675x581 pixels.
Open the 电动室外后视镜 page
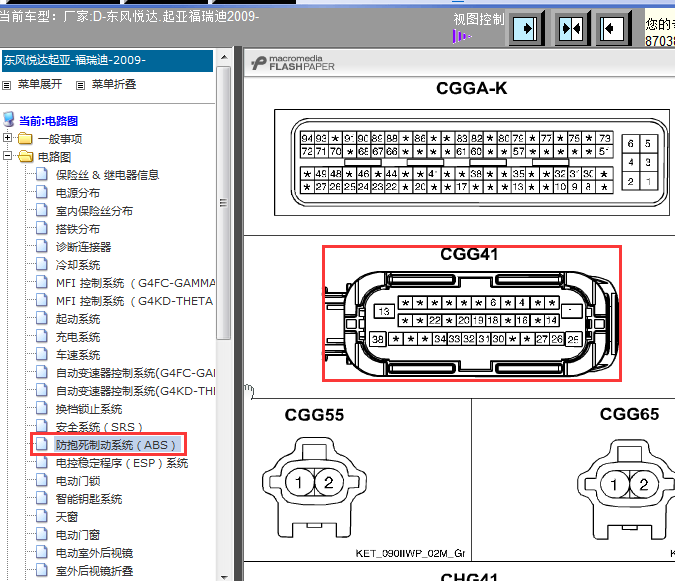click(95, 553)
